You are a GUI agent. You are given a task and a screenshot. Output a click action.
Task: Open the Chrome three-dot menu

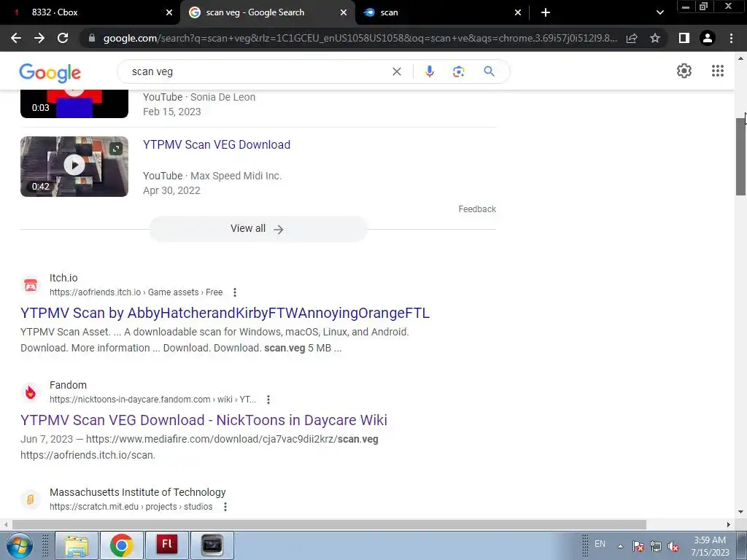tap(731, 38)
